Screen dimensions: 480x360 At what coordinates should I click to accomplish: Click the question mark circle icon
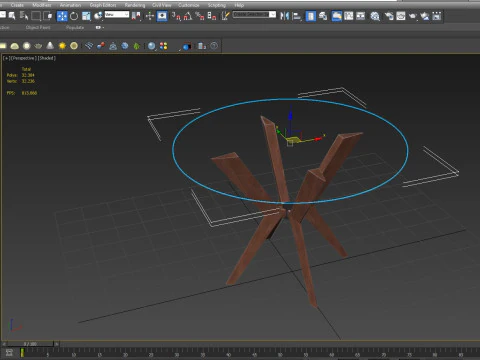[214, 46]
